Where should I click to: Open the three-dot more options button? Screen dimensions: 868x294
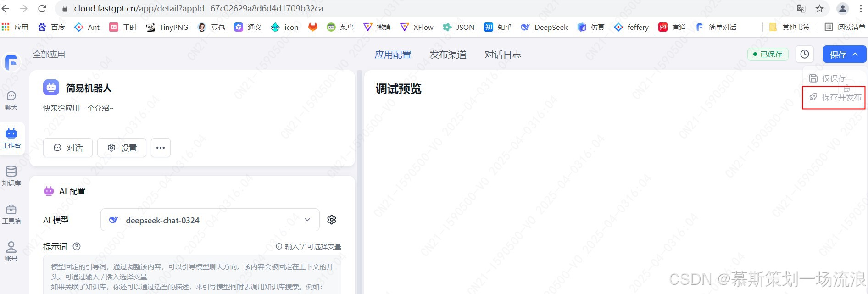[x=161, y=148]
